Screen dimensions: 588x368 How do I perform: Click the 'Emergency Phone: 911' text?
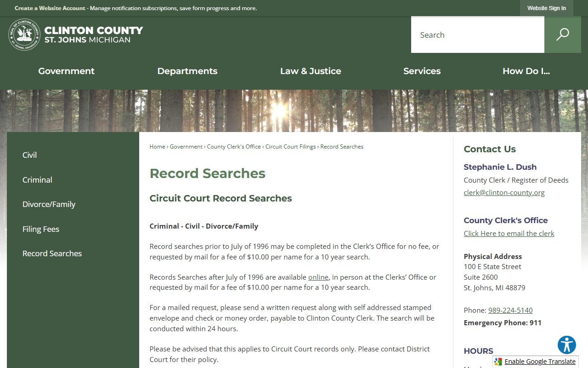coord(503,323)
